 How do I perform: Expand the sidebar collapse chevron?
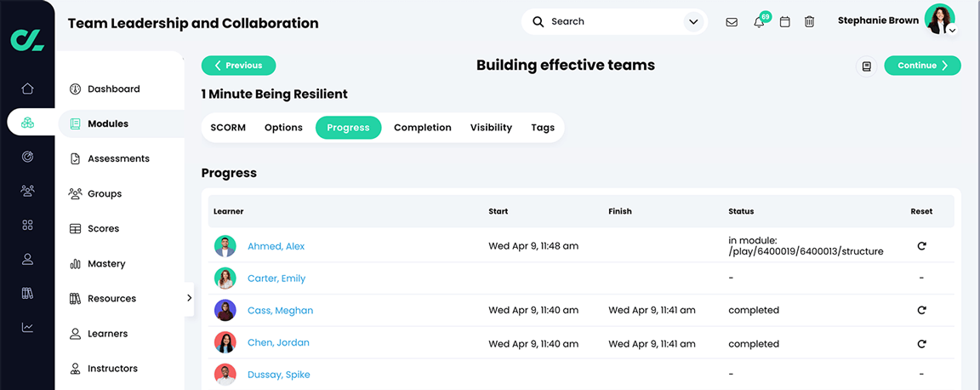pyautogui.click(x=189, y=298)
